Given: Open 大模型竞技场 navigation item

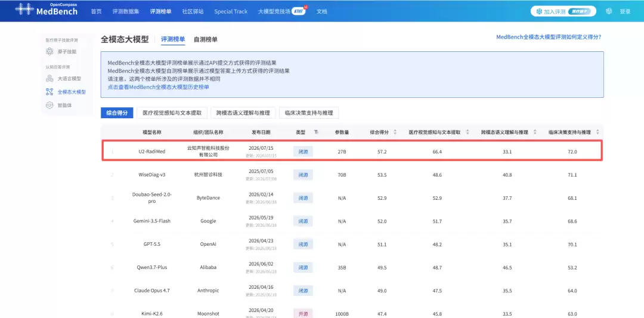Looking at the screenshot, I should pyautogui.click(x=274, y=11).
